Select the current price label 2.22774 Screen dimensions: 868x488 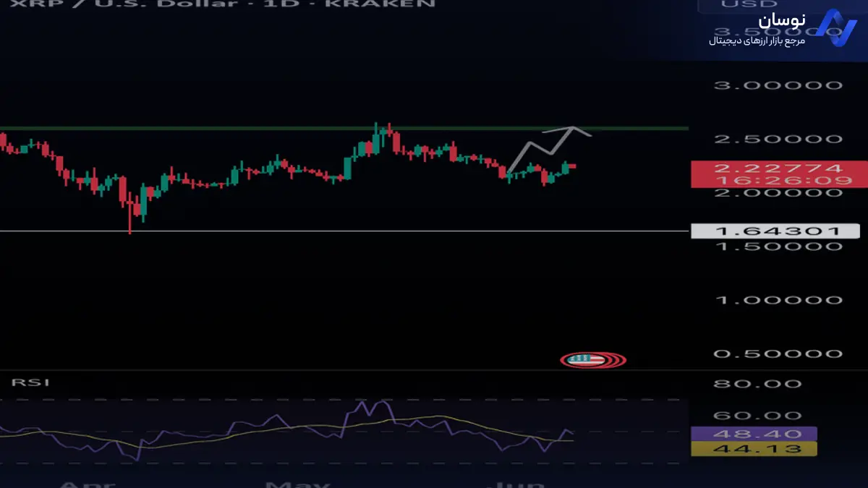click(778, 168)
